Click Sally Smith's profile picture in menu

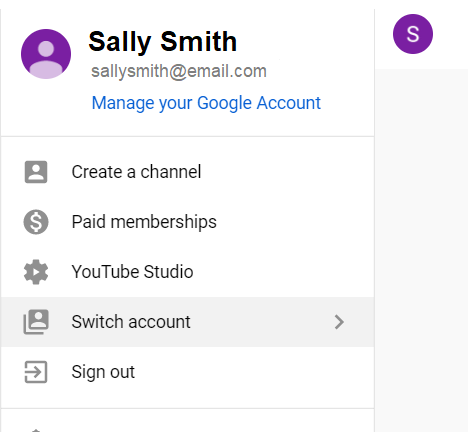point(46,54)
